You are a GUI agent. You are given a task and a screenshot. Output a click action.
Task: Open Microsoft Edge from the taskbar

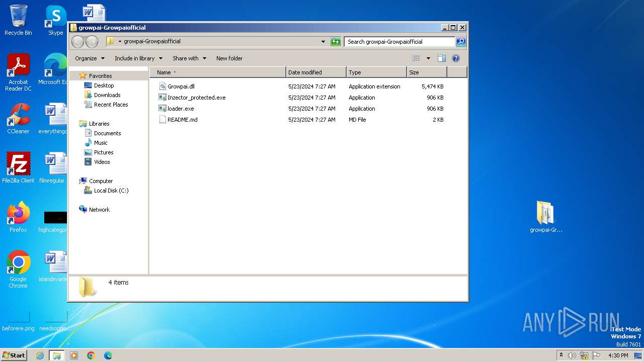(x=108, y=355)
